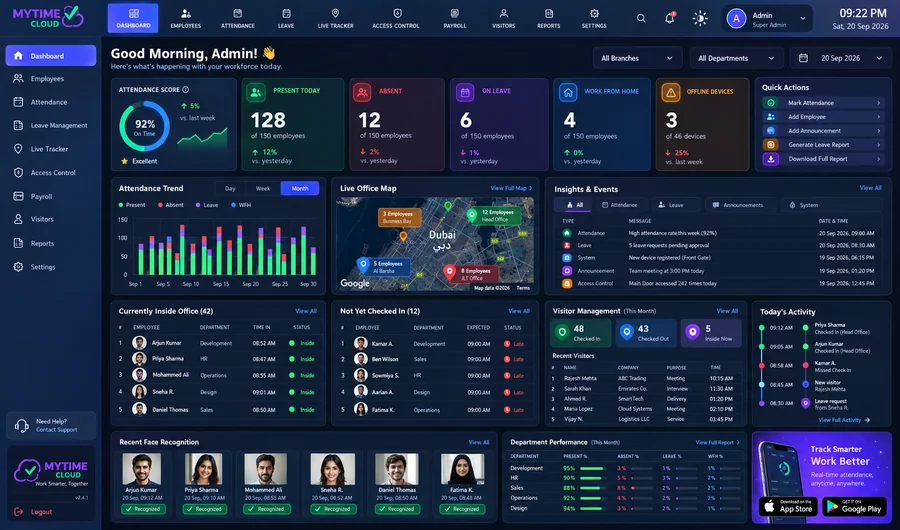900x530 pixels.
Task: Open the search icon in top bar
Action: pos(641,18)
